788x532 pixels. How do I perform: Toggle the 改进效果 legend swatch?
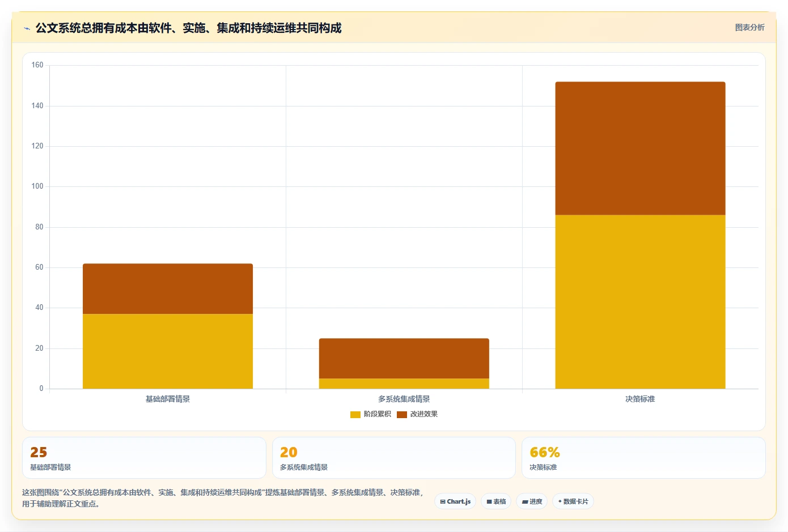[402, 415]
